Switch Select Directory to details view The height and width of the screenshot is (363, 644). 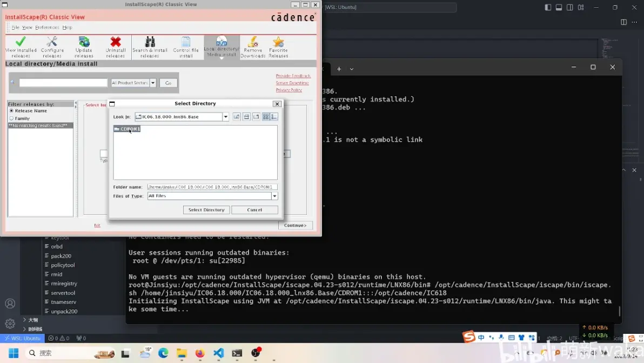tap(274, 117)
